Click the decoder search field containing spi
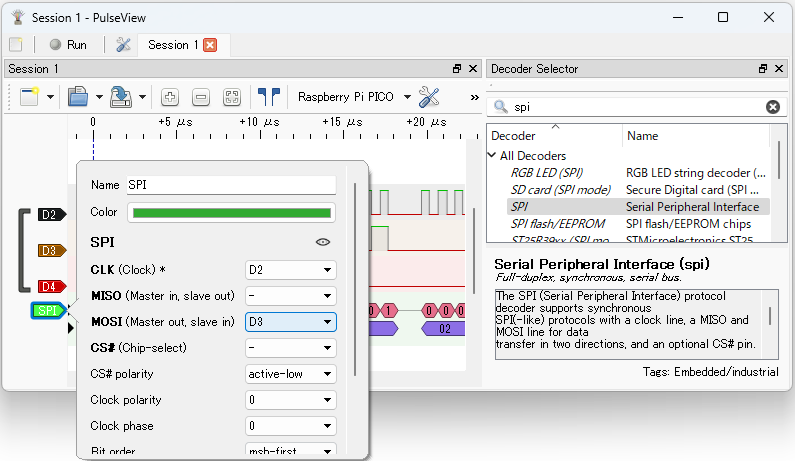The image size is (795, 461). point(636,107)
